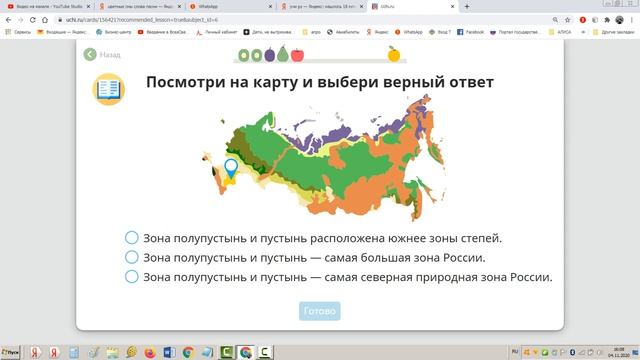
Task: Open the Сервисы apps bookmark
Action: tap(18, 32)
